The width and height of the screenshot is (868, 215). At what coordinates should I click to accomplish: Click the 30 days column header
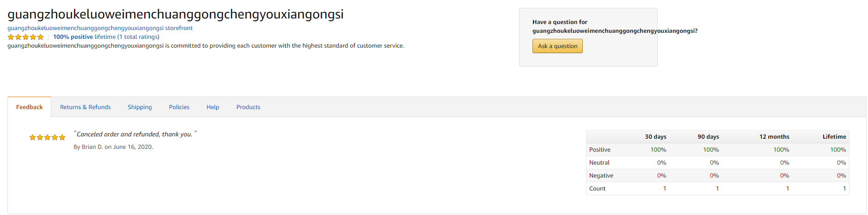tap(655, 137)
